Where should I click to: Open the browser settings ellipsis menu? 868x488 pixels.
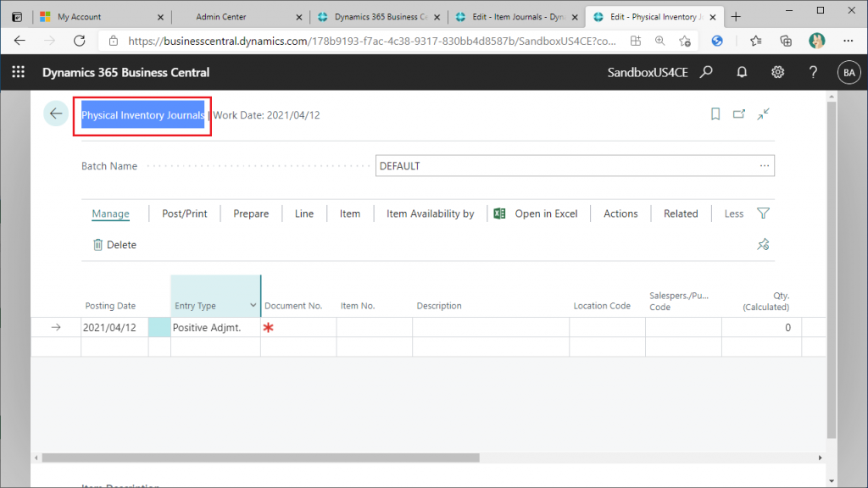coord(848,41)
